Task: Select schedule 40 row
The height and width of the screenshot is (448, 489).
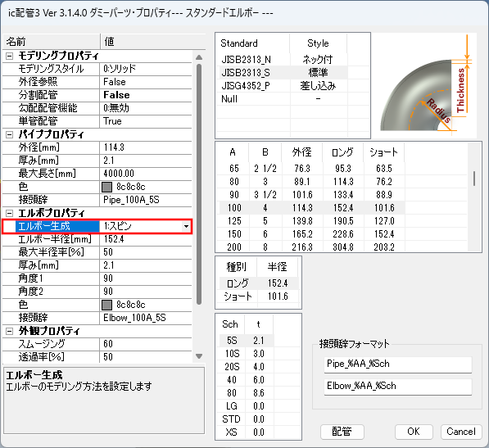Action: pos(247,380)
